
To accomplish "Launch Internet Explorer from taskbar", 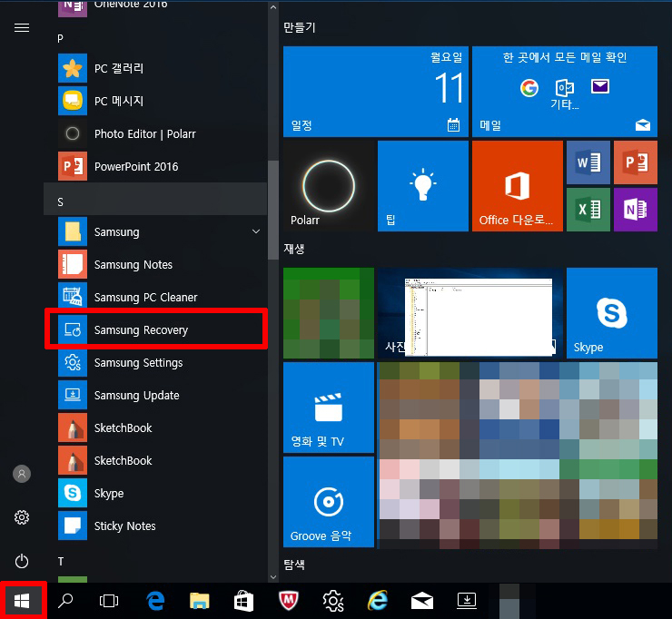I will point(378,601).
